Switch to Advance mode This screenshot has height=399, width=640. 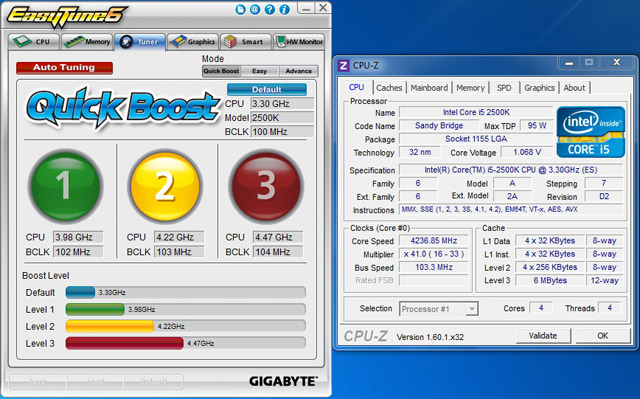coord(299,71)
